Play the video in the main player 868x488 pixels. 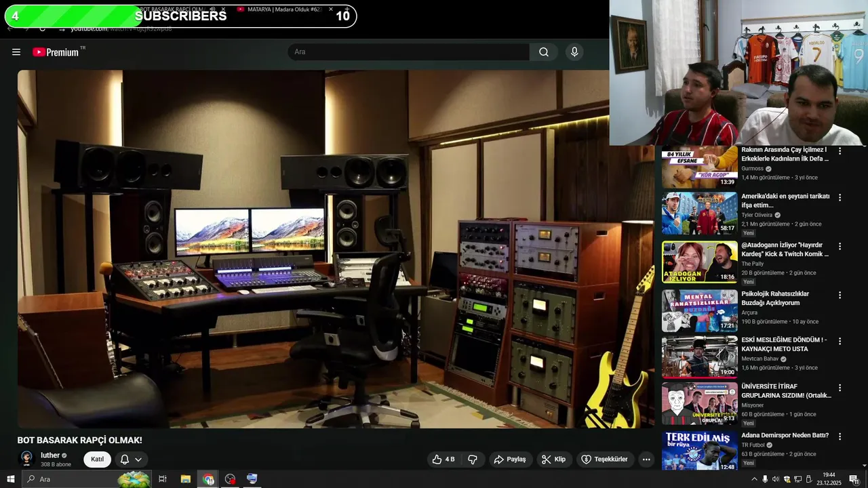[x=336, y=249]
